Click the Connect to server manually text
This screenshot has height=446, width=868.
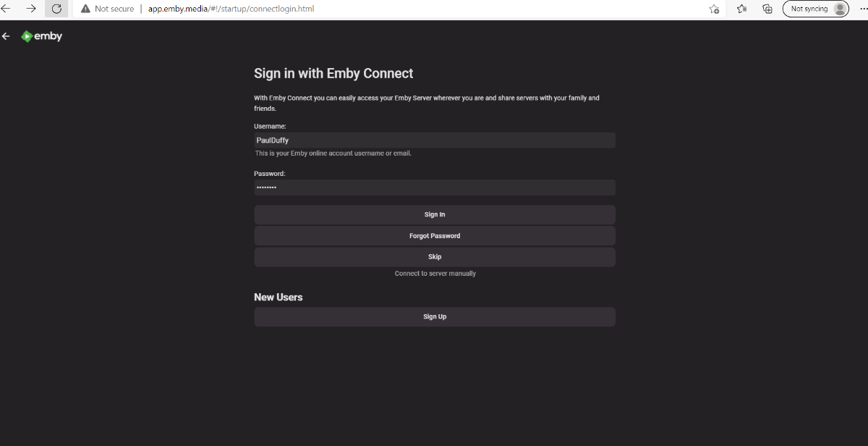(435, 274)
